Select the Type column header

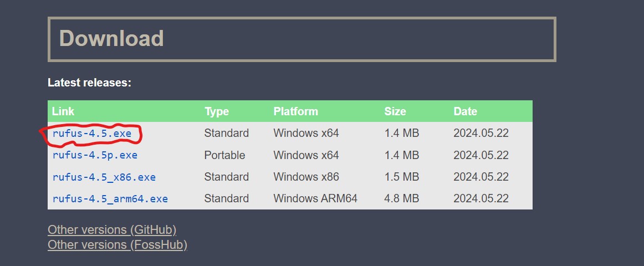point(217,111)
